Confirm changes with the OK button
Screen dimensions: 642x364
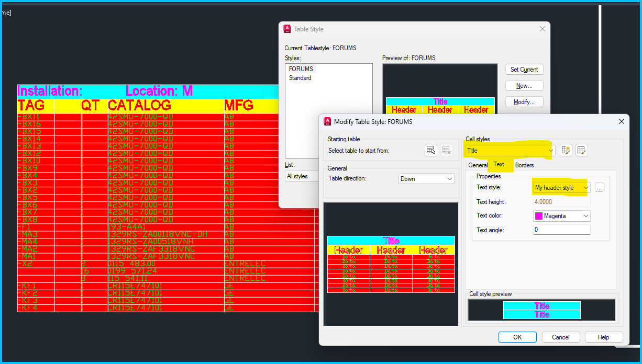[517, 337]
